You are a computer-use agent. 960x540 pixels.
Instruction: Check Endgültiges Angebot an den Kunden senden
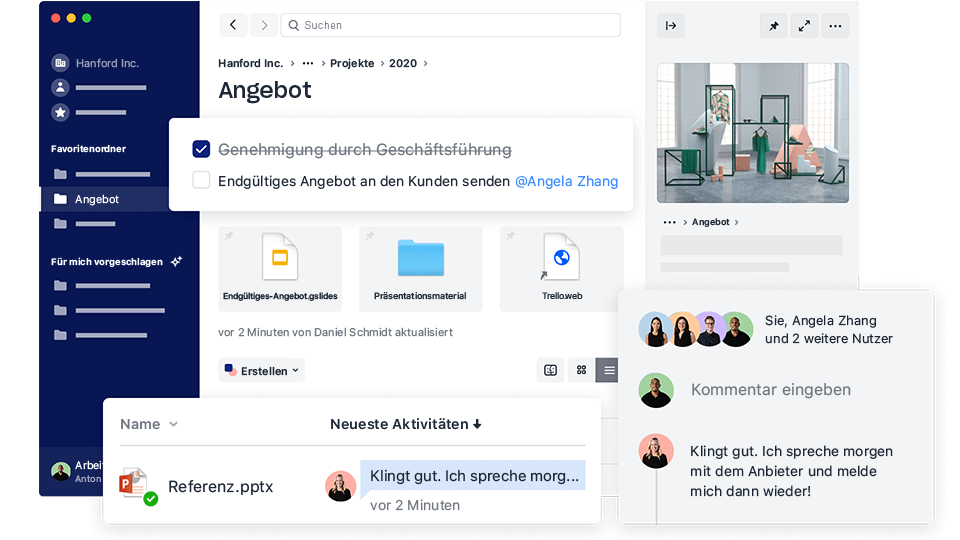pyautogui.click(x=201, y=180)
